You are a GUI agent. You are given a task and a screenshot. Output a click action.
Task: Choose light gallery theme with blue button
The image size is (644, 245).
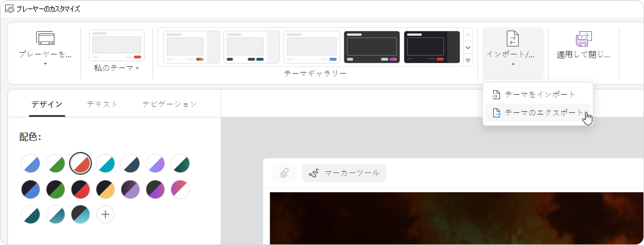[312, 47]
